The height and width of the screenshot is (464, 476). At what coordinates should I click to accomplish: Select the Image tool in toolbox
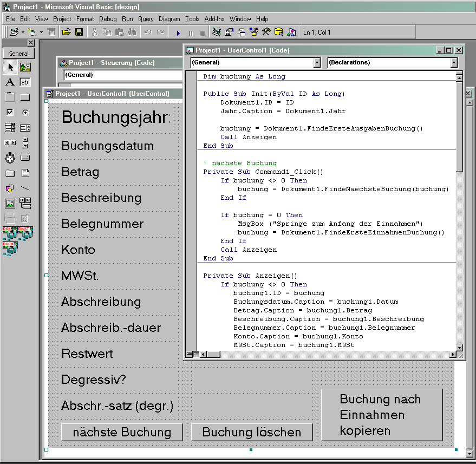click(10, 204)
